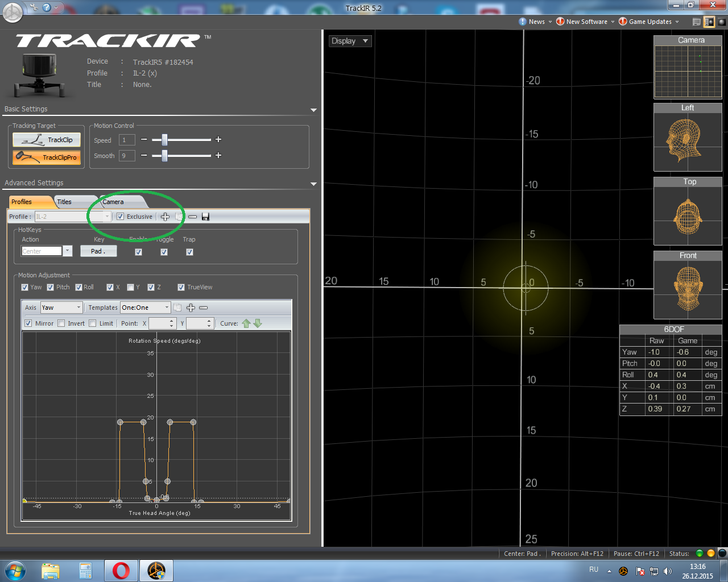Open the Axis Yaw dropdown
This screenshot has height=582, width=728.
(61, 307)
